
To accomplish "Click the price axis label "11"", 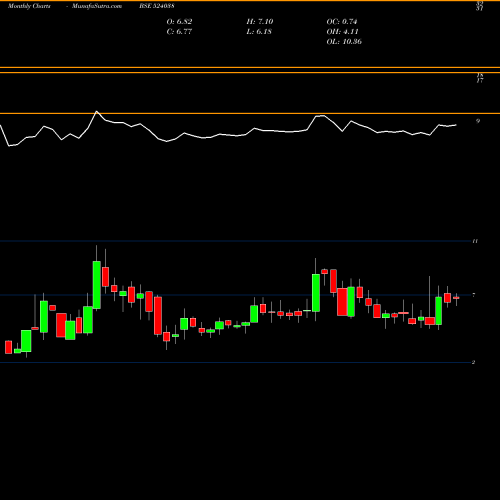I will [x=475, y=241].
